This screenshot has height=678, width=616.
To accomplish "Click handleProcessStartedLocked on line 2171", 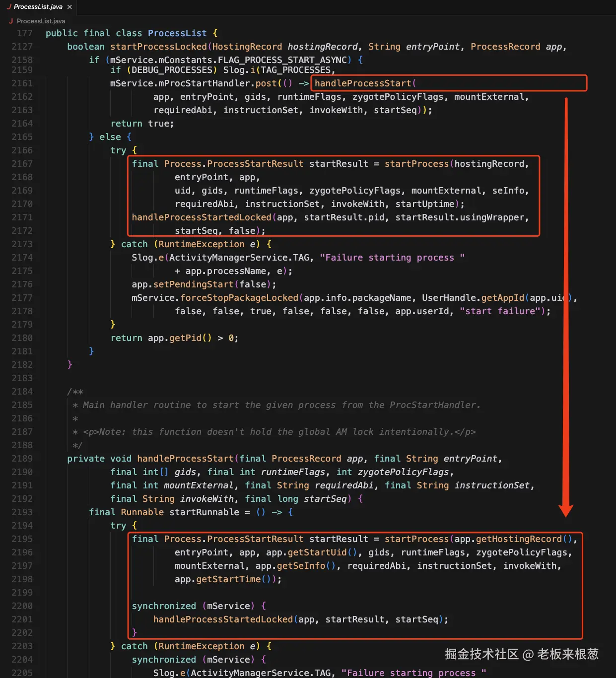I will 202,217.
